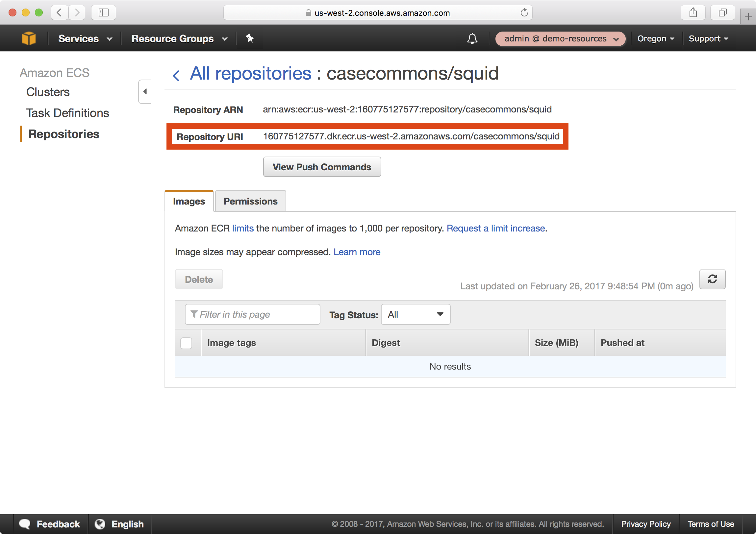756x534 pixels.
Task: Open the Tag Status All dropdown
Action: point(416,315)
